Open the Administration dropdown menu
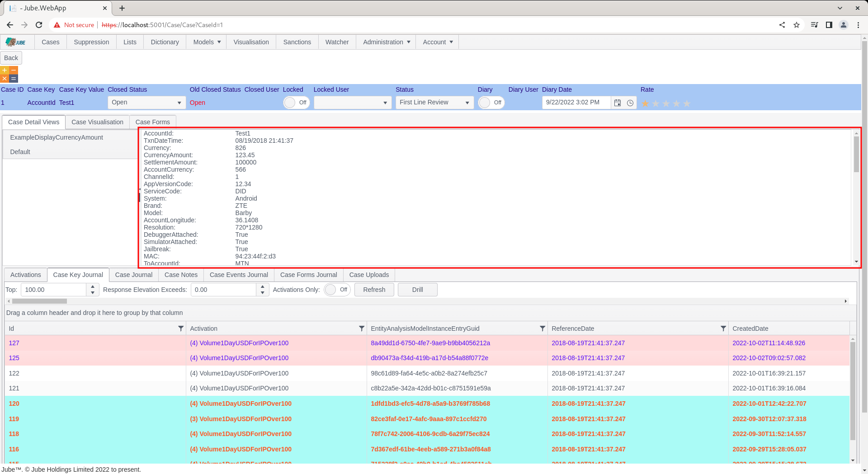 [x=387, y=42]
